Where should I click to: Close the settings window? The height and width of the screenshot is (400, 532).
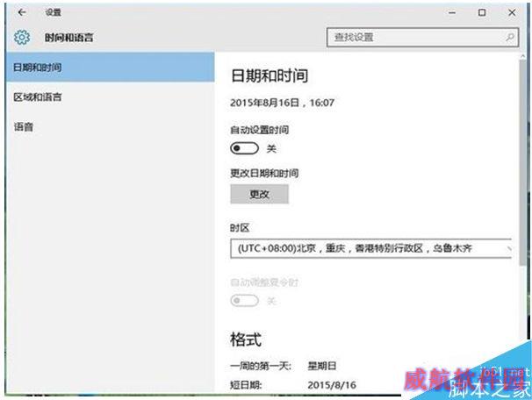(512, 12)
